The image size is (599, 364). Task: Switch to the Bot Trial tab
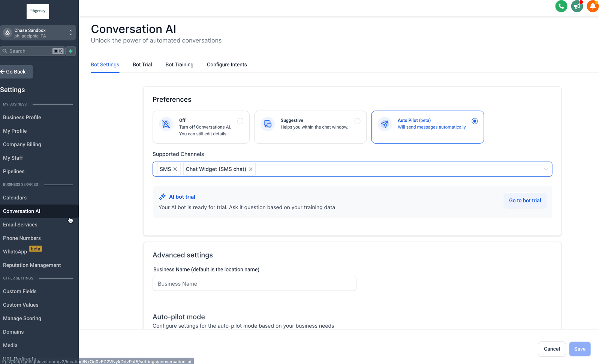coord(142,64)
